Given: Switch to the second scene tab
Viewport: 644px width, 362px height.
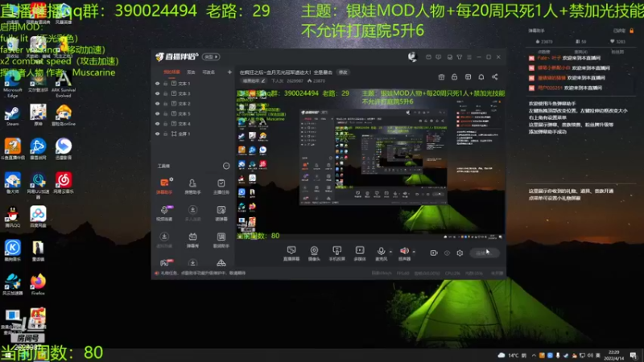Looking at the screenshot, I should coord(191,72).
